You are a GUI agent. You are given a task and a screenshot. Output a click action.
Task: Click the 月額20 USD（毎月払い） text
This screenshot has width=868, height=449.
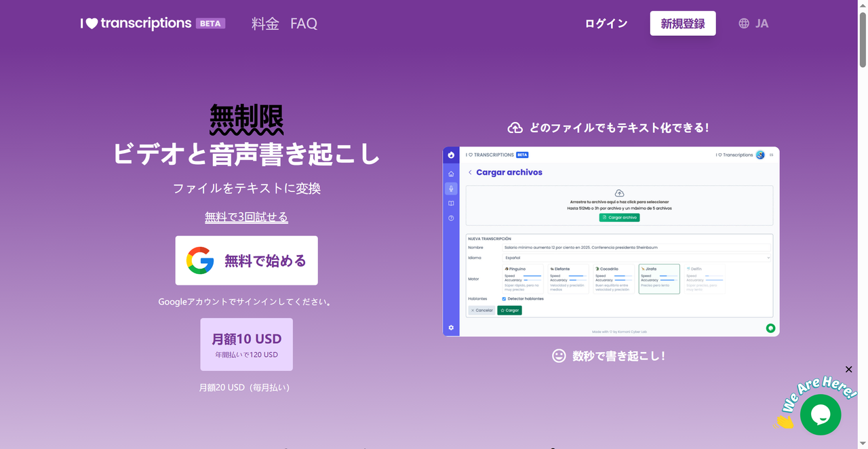pyautogui.click(x=245, y=388)
